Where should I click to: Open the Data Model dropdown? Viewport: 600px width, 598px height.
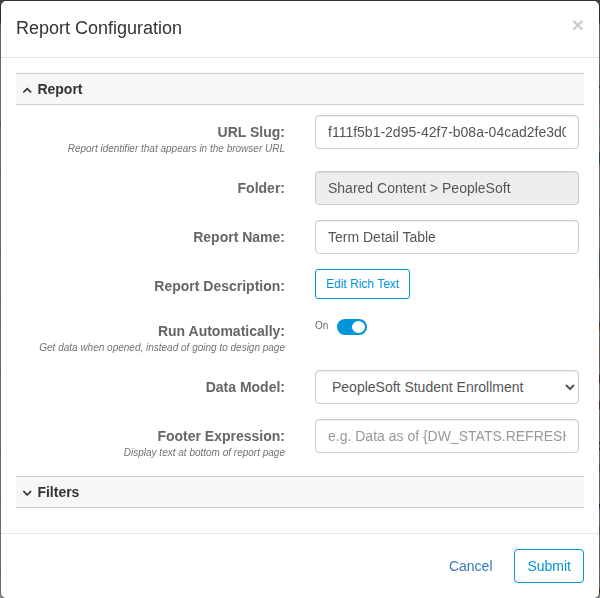click(x=447, y=387)
